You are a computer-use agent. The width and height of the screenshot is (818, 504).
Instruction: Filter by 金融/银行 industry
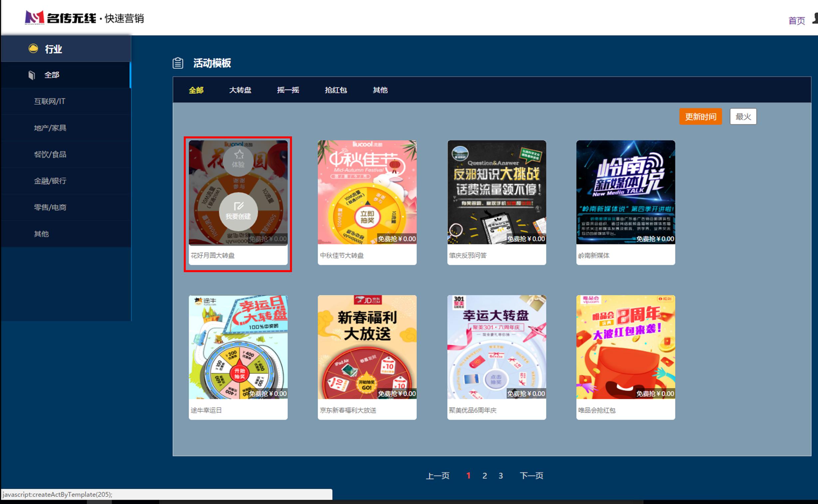[x=50, y=181]
